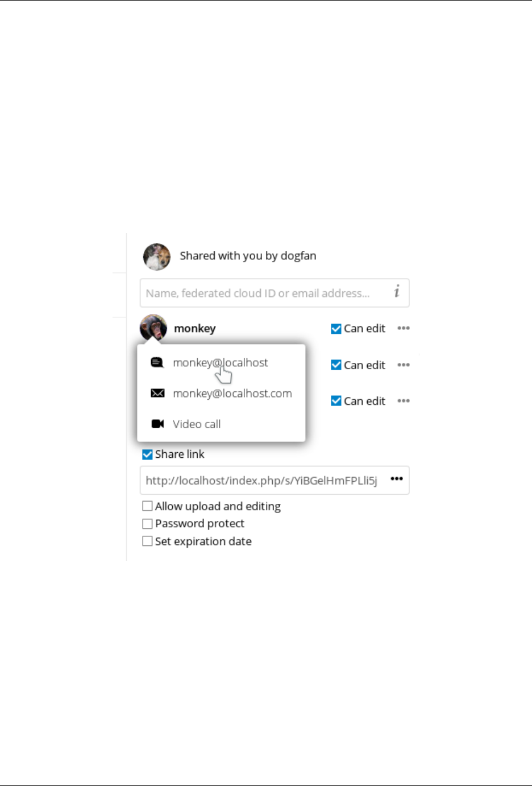The height and width of the screenshot is (786, 532).
Task: Open three-dot menu on third share row
Action: (x=404, y=401)
